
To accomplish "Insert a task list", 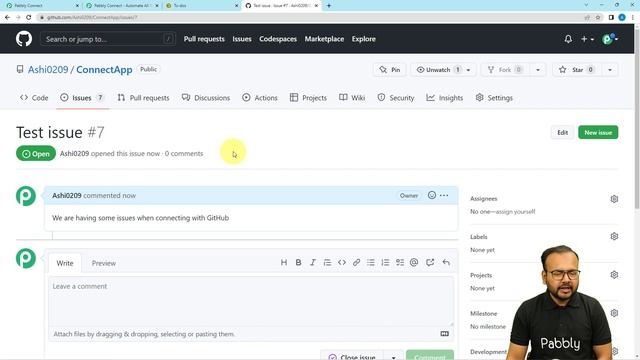I will click(x=400, y=262).
